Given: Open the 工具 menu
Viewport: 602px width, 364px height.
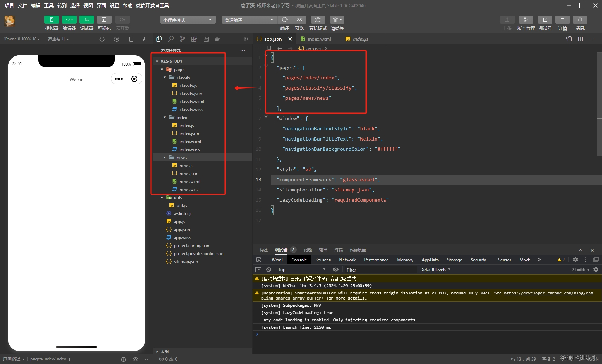Looking at the screenshot, I should tap(49, 5).
